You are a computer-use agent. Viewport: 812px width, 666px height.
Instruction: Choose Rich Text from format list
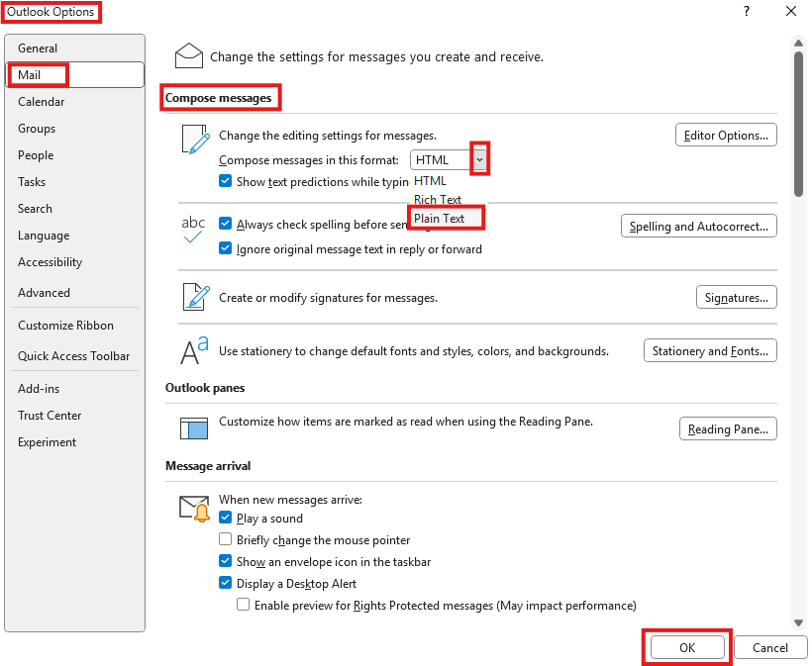[446, 199]
